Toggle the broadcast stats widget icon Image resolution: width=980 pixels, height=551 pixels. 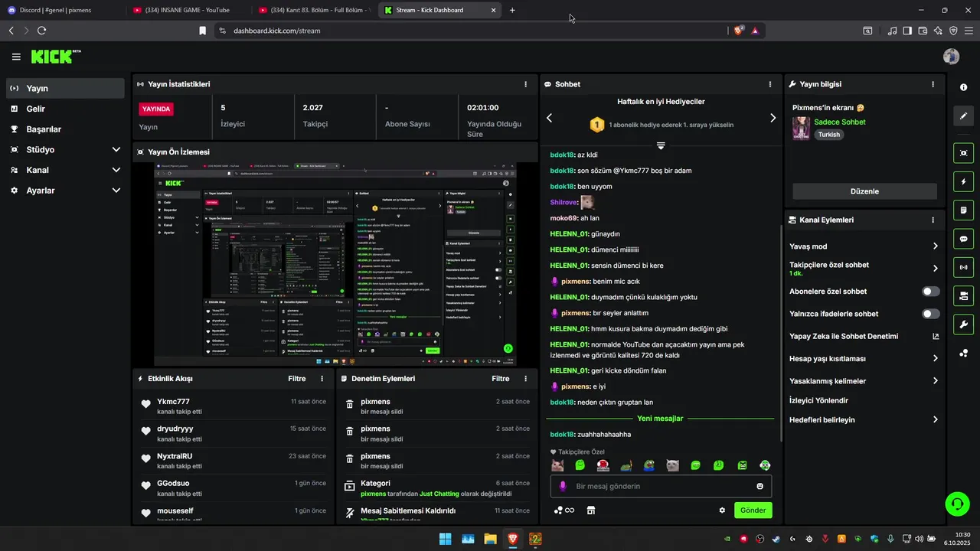click(x=963, y=267)
